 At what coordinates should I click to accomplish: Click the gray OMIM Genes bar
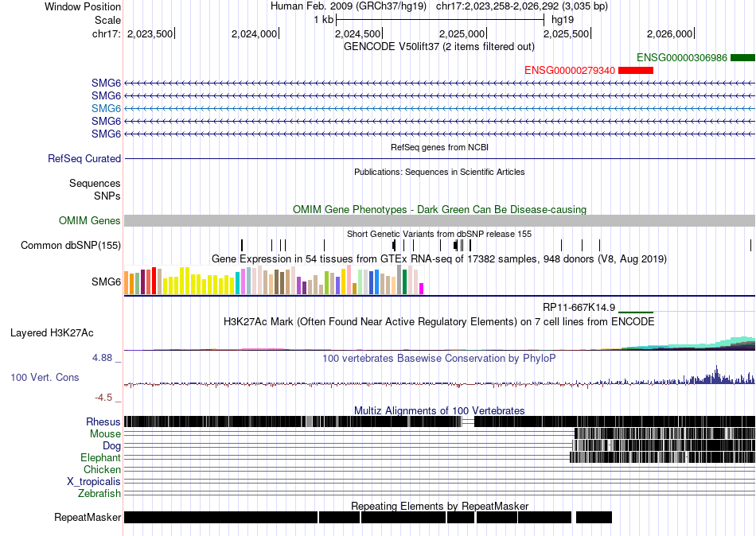click(x=440, y=221)
